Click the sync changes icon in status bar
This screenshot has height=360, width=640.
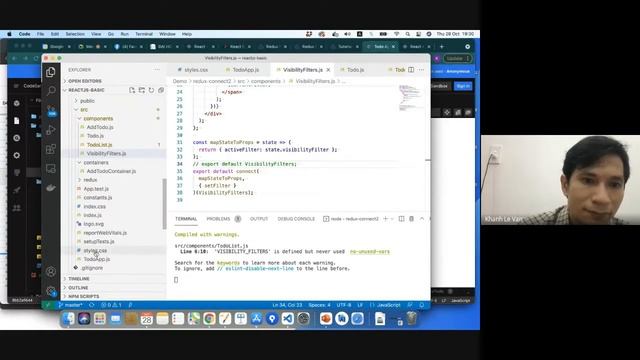pos(92,305)
